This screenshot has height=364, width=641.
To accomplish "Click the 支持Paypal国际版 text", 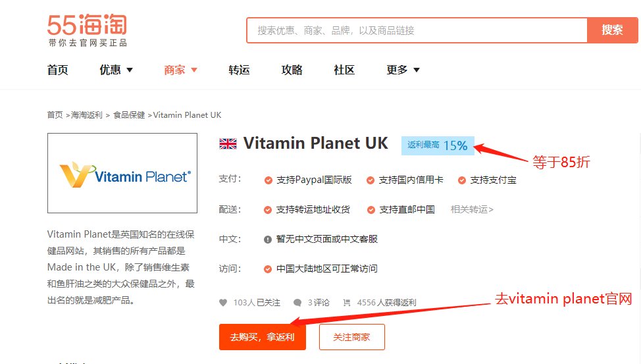I will 314,180.
